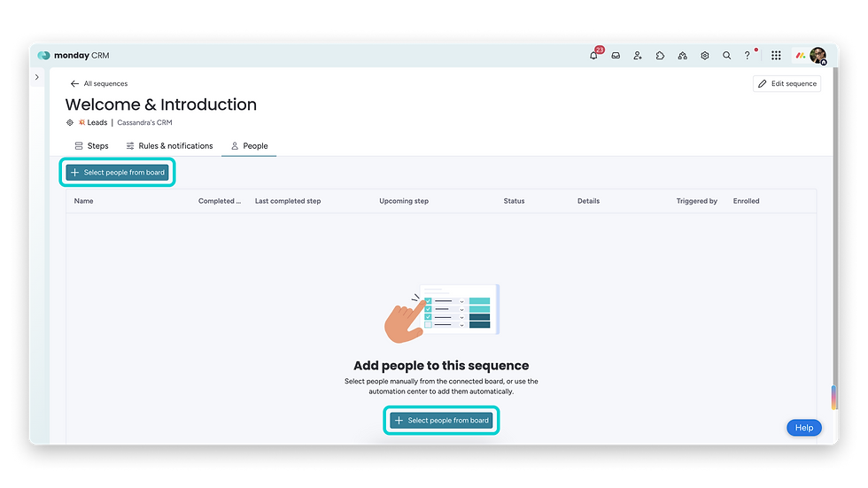Click the Triggered by column header
The image size is (868, 488).
coord(696,201)
